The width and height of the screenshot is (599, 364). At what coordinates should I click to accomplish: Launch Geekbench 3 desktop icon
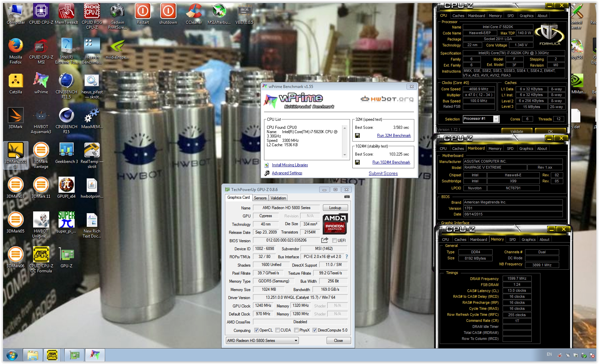pyautogui.click(x=66, y=153)
